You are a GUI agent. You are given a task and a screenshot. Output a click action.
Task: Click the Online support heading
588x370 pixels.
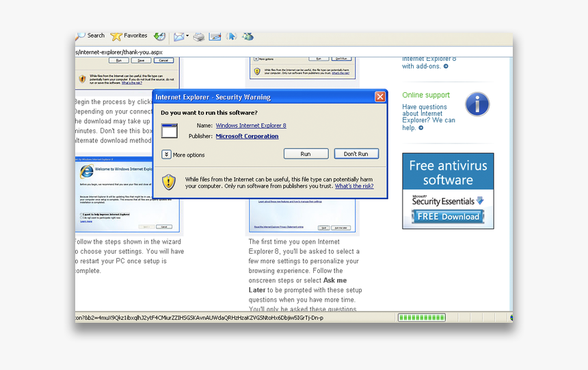point(426,95)
